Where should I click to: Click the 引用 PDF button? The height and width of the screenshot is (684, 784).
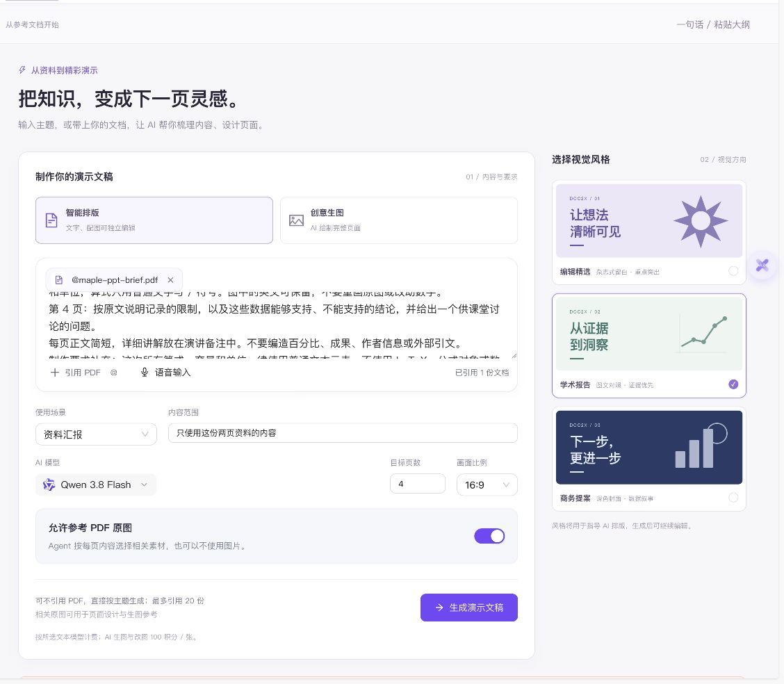click(76, 373)
